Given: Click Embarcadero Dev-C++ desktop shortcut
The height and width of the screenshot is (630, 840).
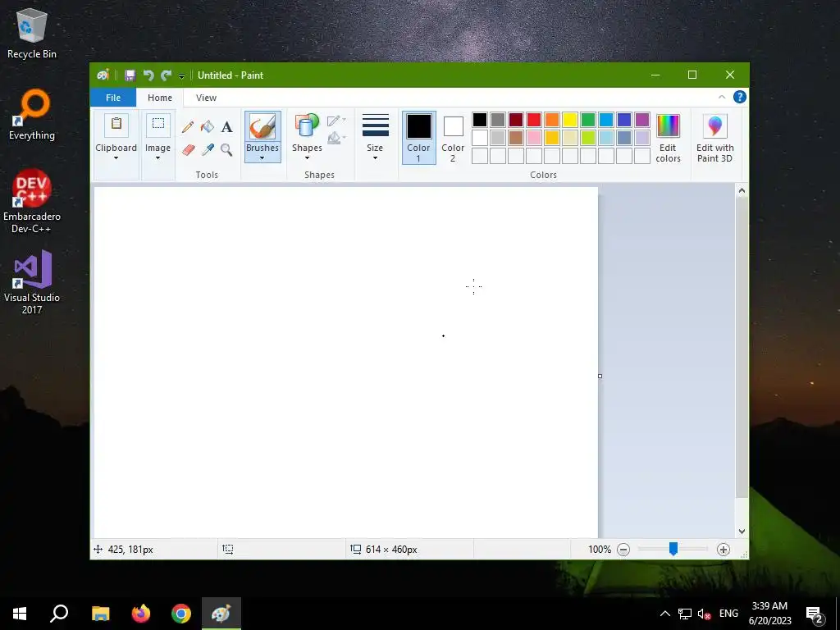Looking at the screenshot, I should [x=32, y=202].
